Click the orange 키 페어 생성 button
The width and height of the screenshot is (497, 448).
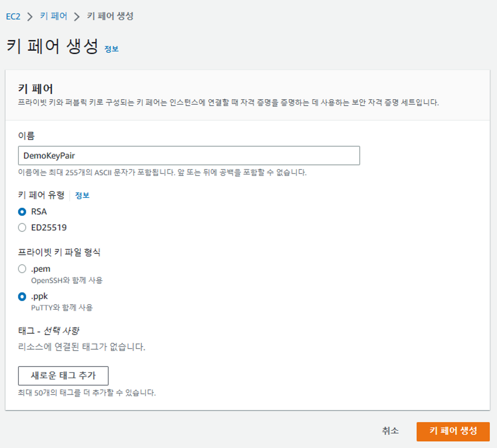coord(453,431)
